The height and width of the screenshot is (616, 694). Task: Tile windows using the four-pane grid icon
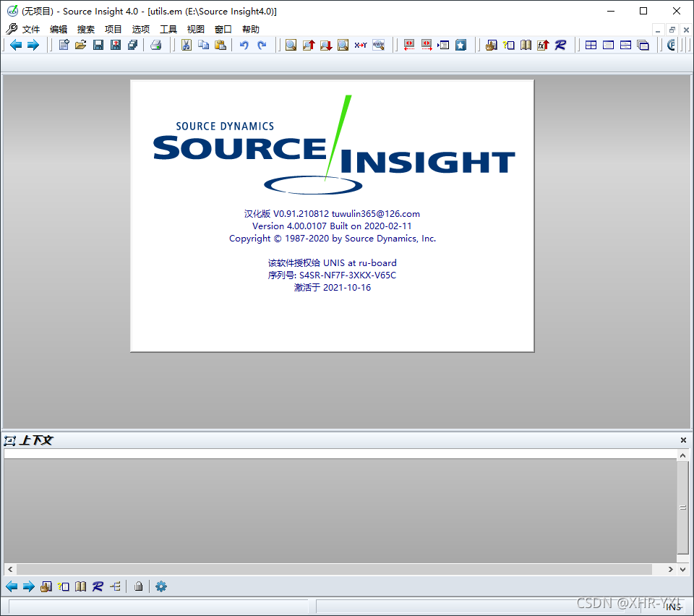[x=591, y=45]
